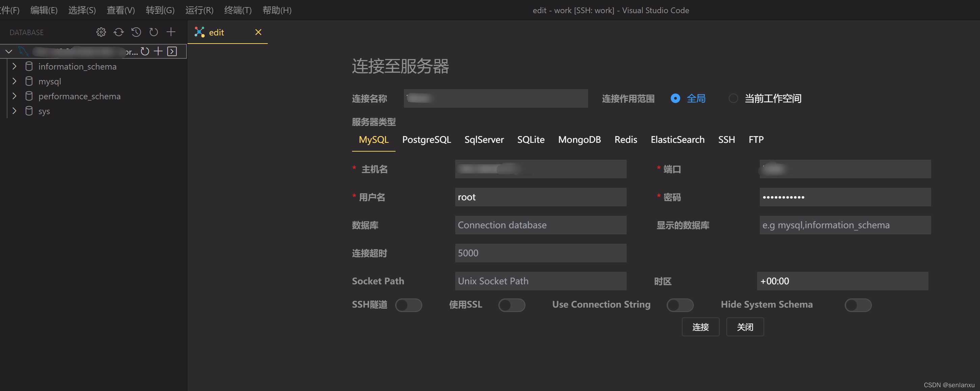Expand the sys database node
Viewport: 980px width, 391px height.
pos(15,111)
